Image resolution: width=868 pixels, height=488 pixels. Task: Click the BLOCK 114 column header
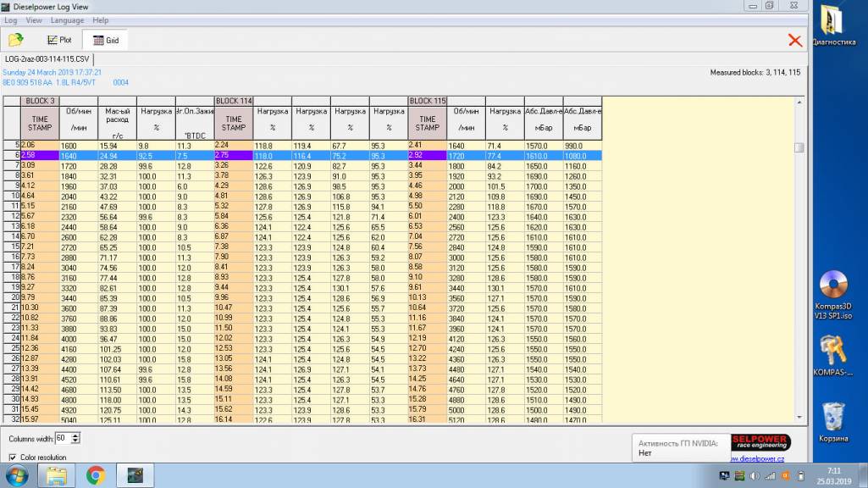click(234, 102)
